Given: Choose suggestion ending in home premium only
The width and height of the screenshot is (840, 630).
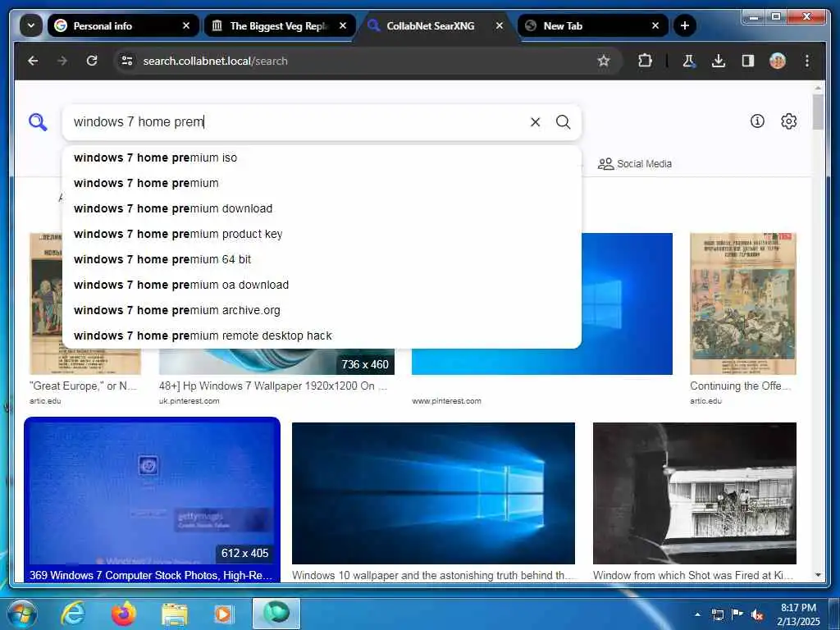Looking at the screenshot, I should tap(322, 183).
